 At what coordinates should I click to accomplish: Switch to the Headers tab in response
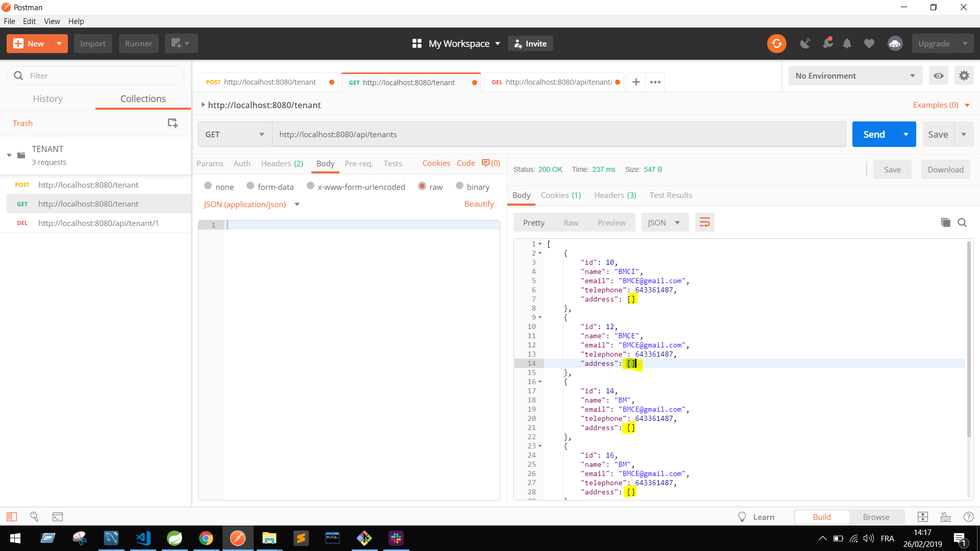pos(615,194)
